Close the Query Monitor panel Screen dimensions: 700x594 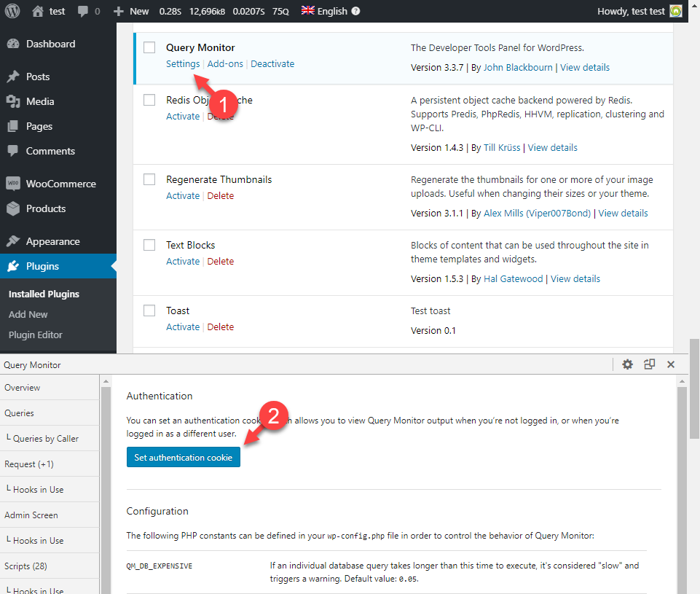(671, 364)
